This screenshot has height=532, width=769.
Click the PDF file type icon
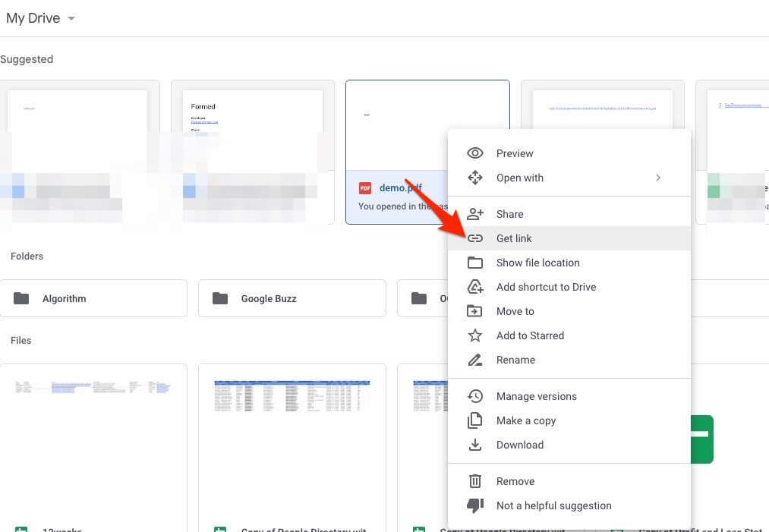coord(365,188)
